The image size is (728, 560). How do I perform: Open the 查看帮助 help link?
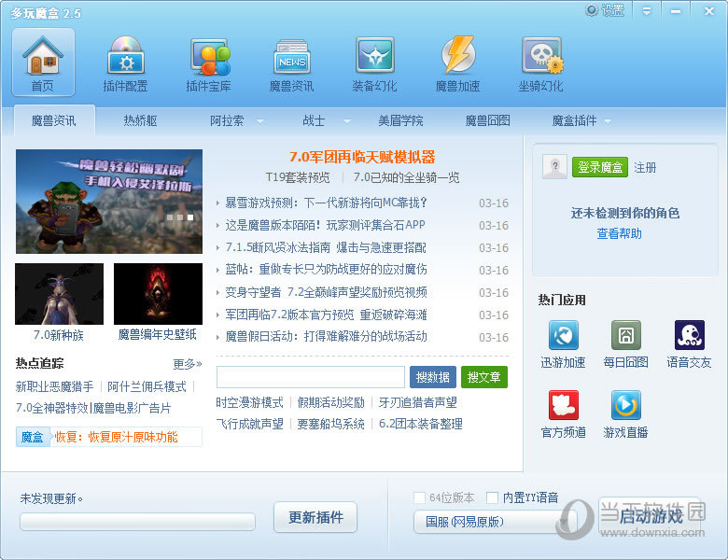click(619, 233)
